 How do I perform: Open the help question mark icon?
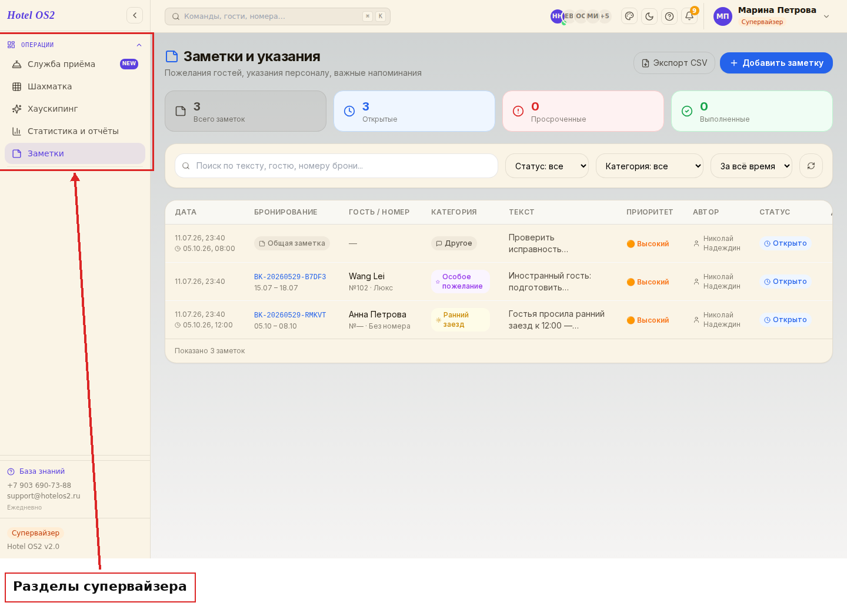coord(669,16)
